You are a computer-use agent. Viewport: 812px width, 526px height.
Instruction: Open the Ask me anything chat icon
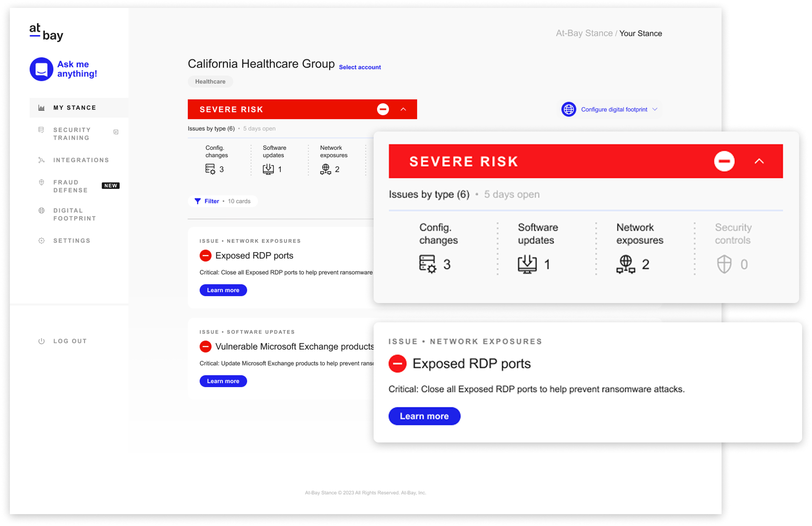pyautogui.click(x=42, y=69)
